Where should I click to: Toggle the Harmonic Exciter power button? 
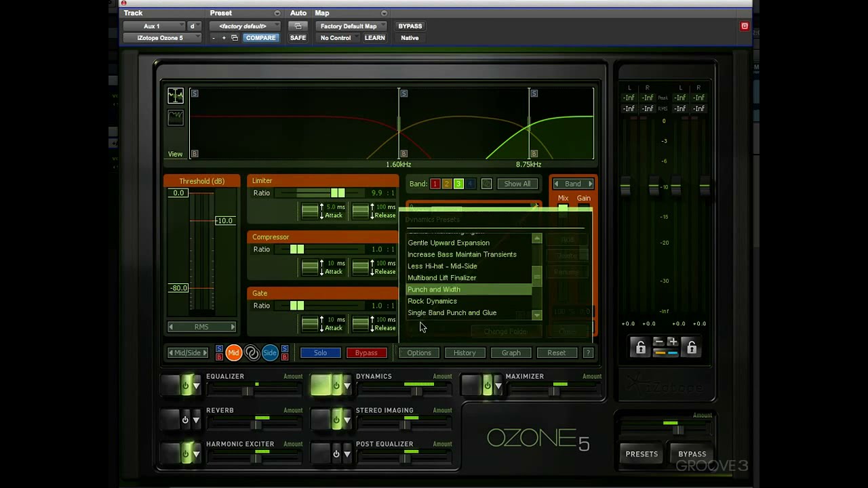pos(185,453)
